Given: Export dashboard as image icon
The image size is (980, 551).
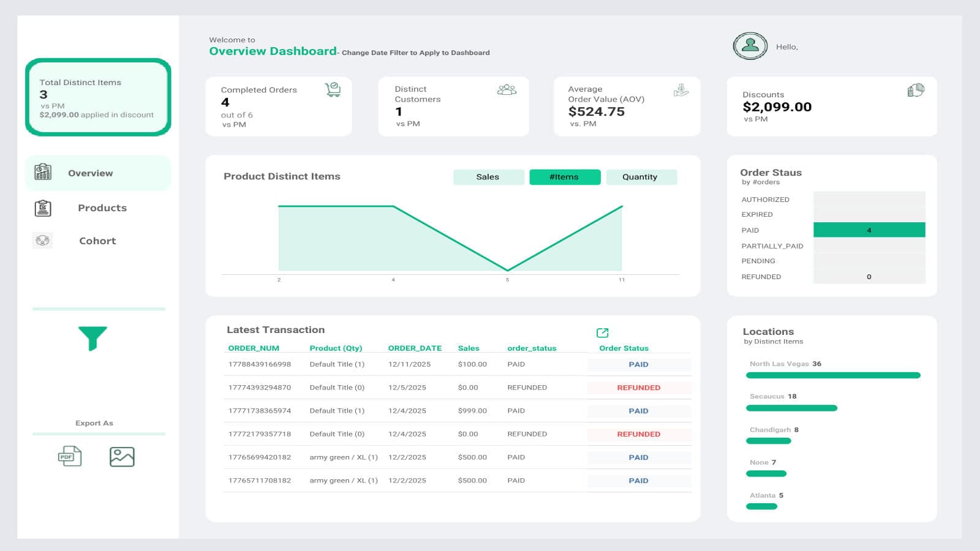Looking at the screenshot, I should (122, 457).
